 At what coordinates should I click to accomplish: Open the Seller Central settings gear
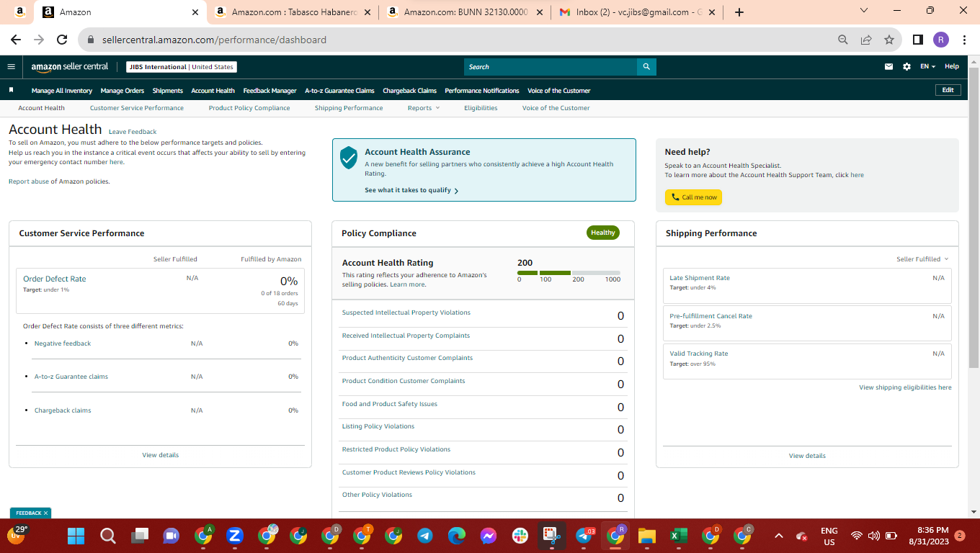[x=906, y=67]
